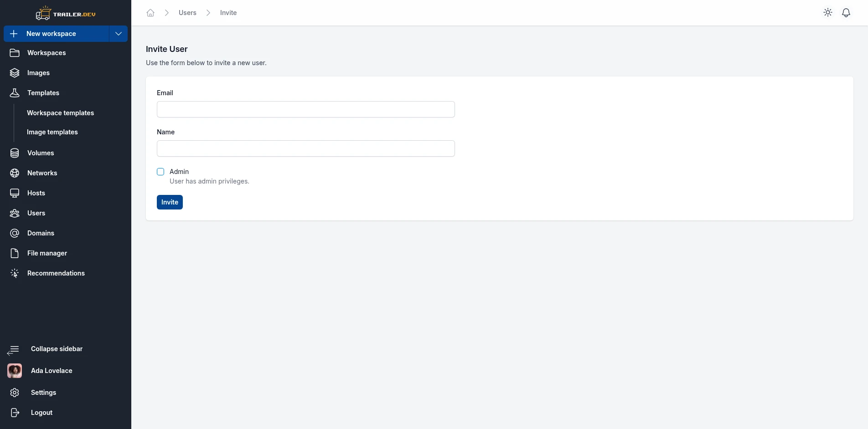
Task: Open the notifications bell
Action: [846, 13]
